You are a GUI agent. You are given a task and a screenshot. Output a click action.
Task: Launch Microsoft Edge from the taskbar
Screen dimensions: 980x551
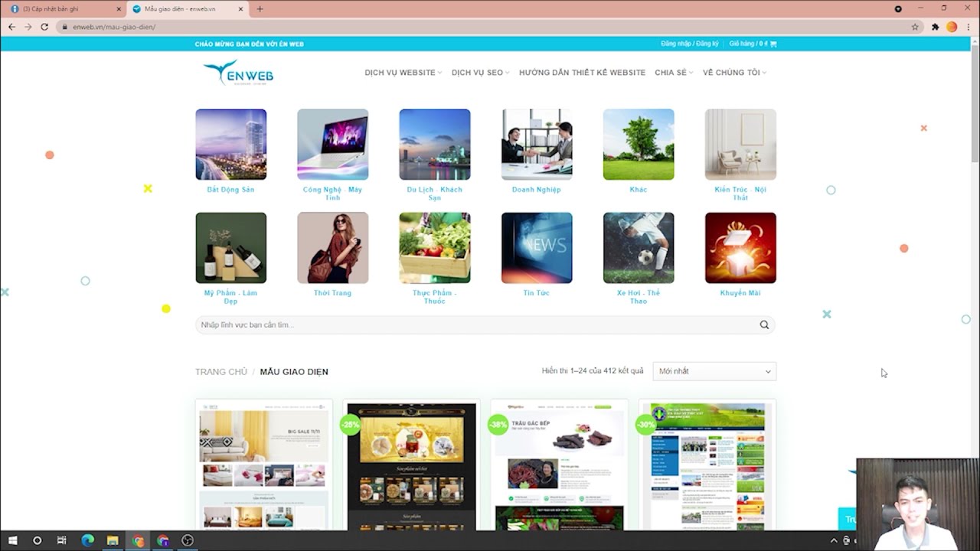point(87,540)
